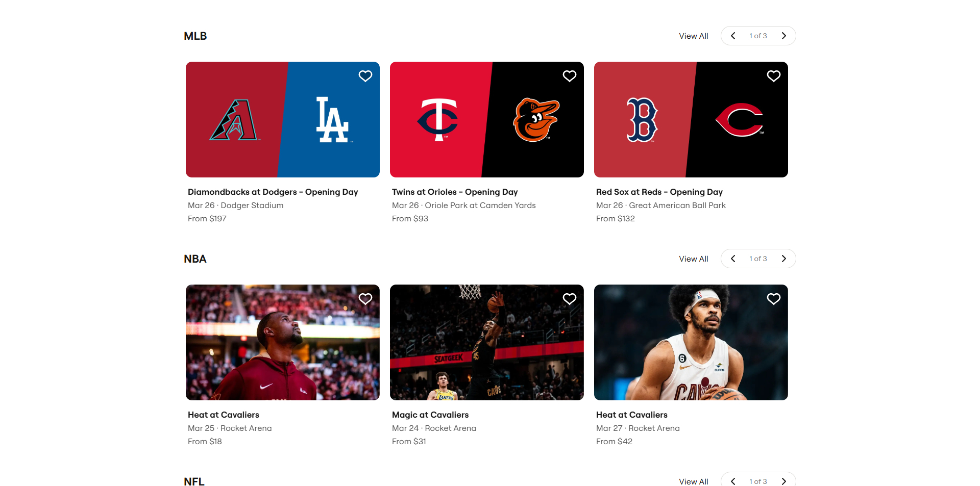View all NBA events
This screenshot has width=980, height=486.
[693, 259]
